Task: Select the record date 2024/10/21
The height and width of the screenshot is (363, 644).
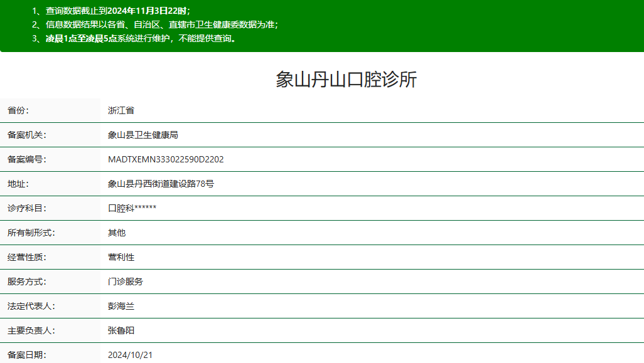Action: click(x=130, y=355)
